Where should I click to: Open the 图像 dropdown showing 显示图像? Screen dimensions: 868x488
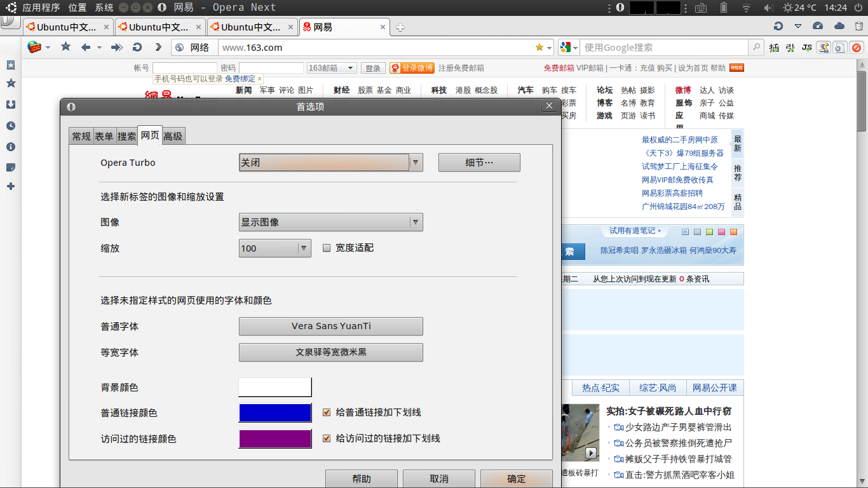coord(330,222)
